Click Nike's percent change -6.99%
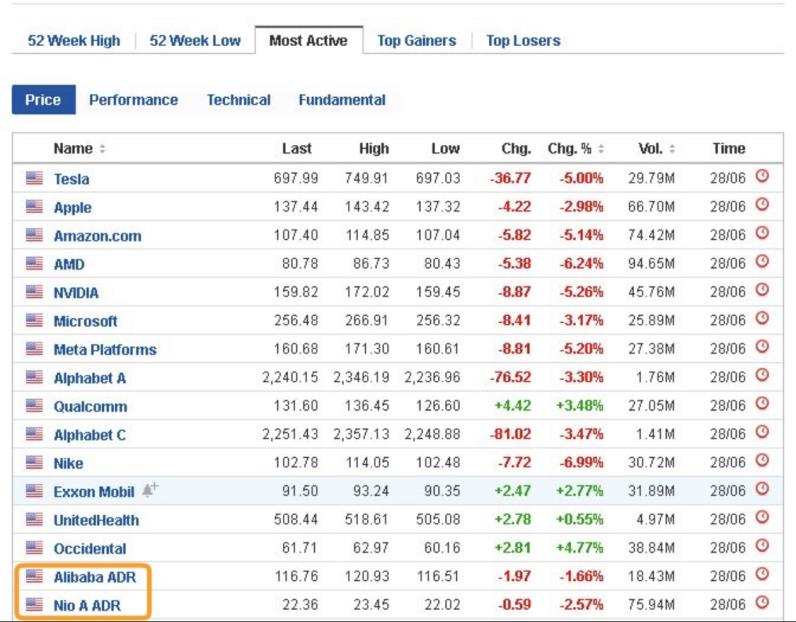Image resolution: width=796 pixels, height=622 pixels. [581, 463]
